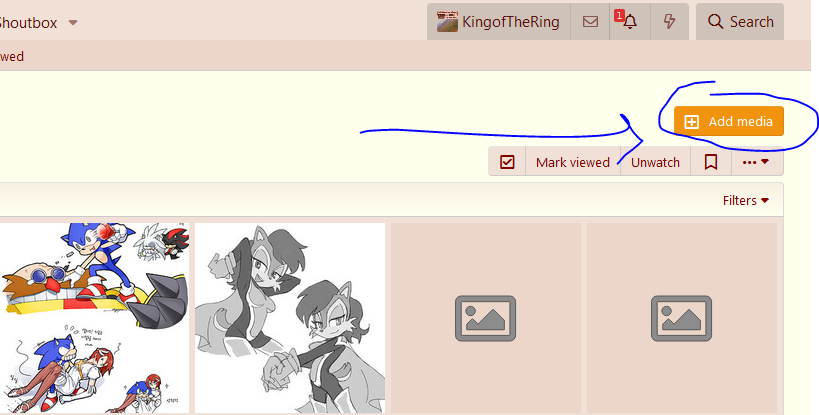Toggle the select-all checkbox icon

click(507, 162)
